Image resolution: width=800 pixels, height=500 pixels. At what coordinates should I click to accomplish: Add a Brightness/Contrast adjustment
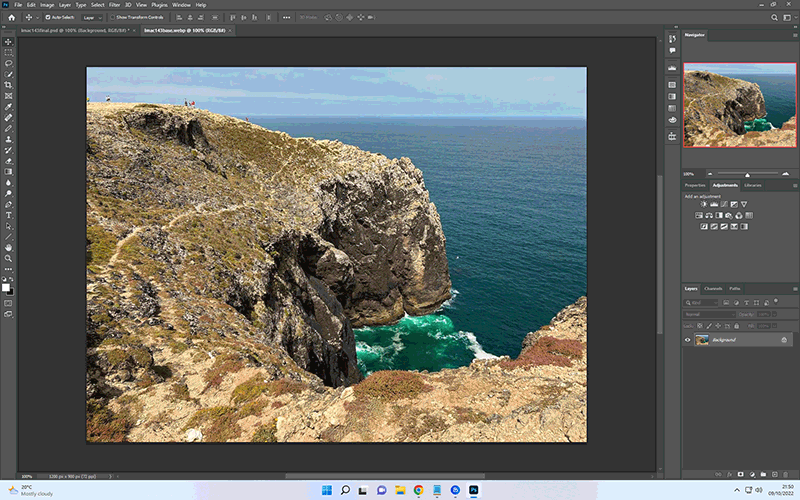[x=704, y=204]
